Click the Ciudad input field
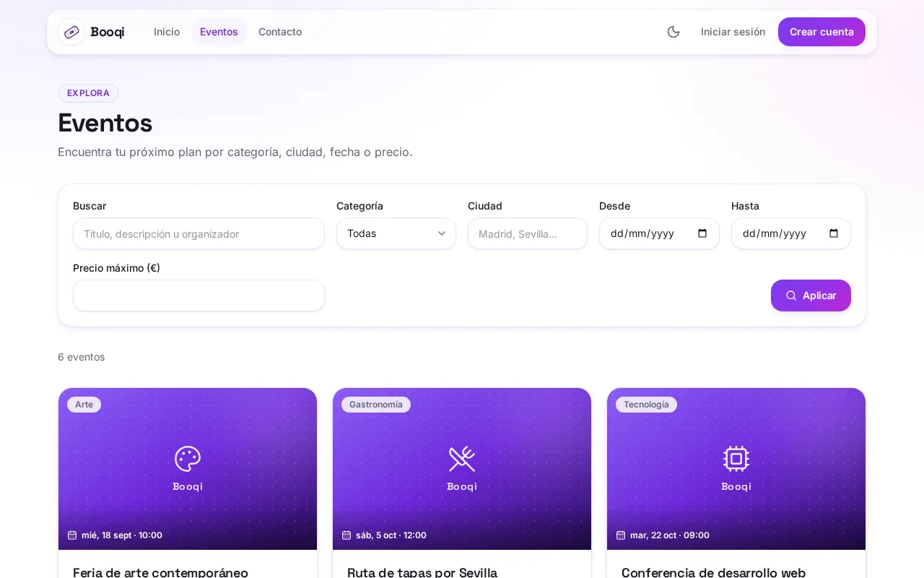 [x=528, y=233]
